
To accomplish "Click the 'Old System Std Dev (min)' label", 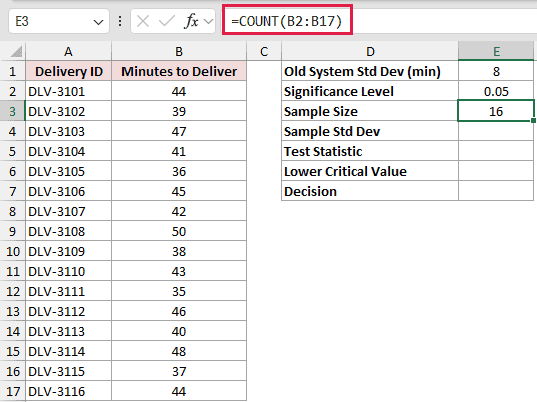I will click(x=362, y=72).
